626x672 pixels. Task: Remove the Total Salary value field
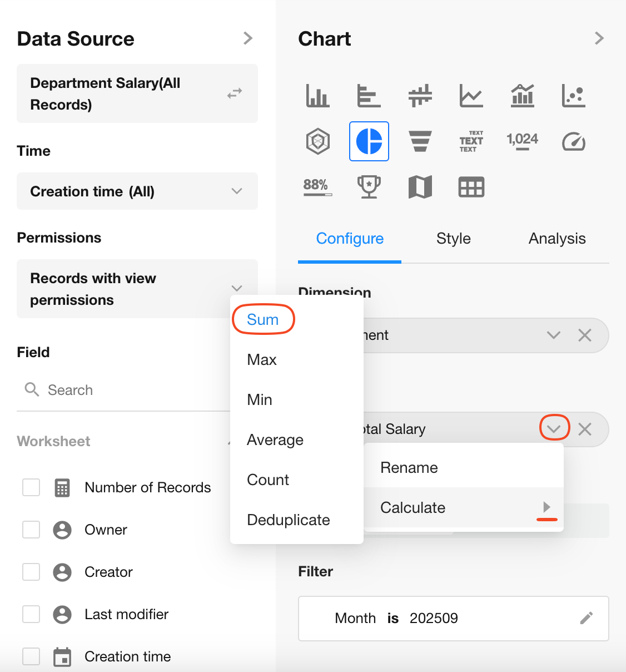(x=585, y=429)
